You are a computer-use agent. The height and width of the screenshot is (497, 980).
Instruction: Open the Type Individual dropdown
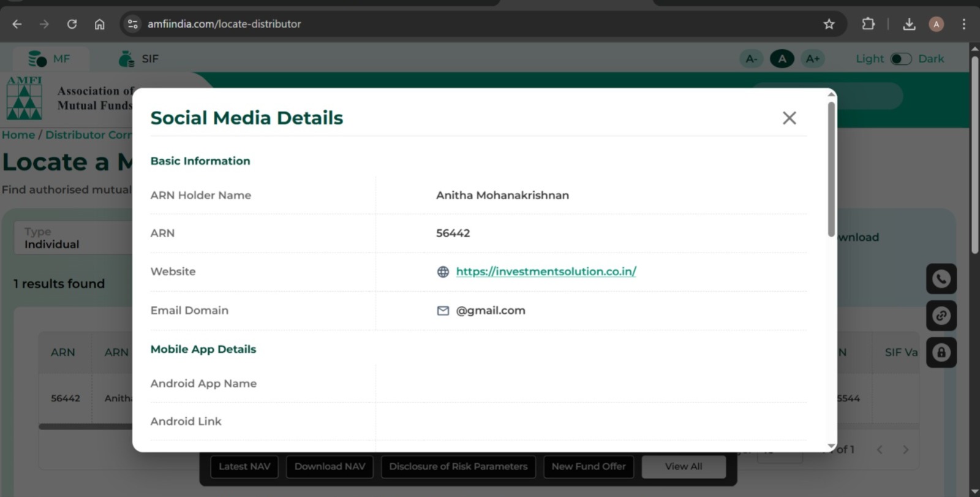click(x=73, y=238)
